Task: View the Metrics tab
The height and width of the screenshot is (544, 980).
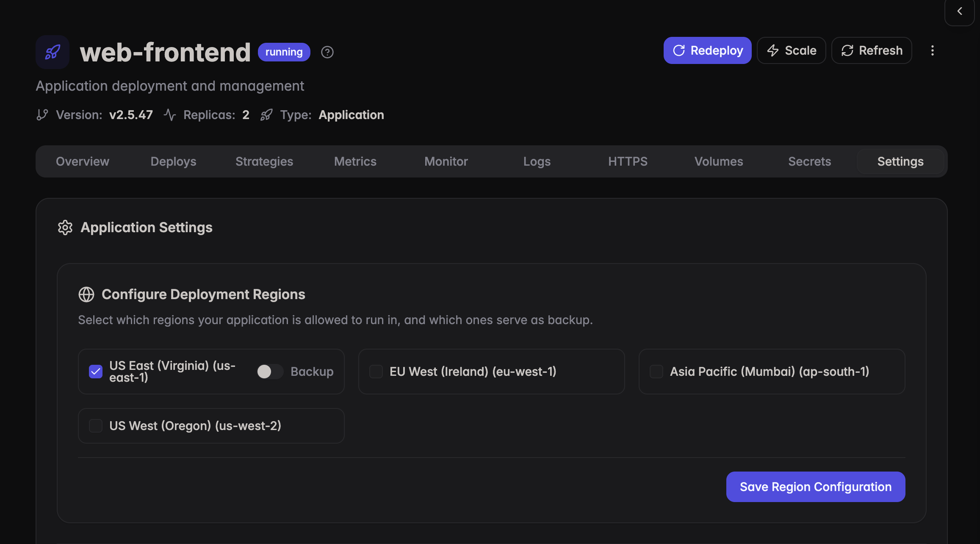Action: [355, 161]
